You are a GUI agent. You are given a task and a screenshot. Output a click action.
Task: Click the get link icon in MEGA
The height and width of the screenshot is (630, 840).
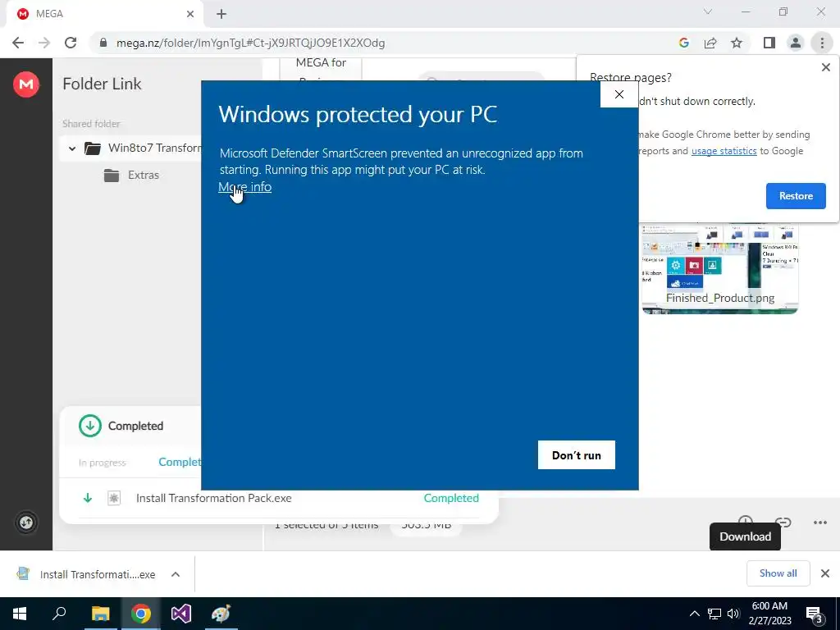(783, 523)
